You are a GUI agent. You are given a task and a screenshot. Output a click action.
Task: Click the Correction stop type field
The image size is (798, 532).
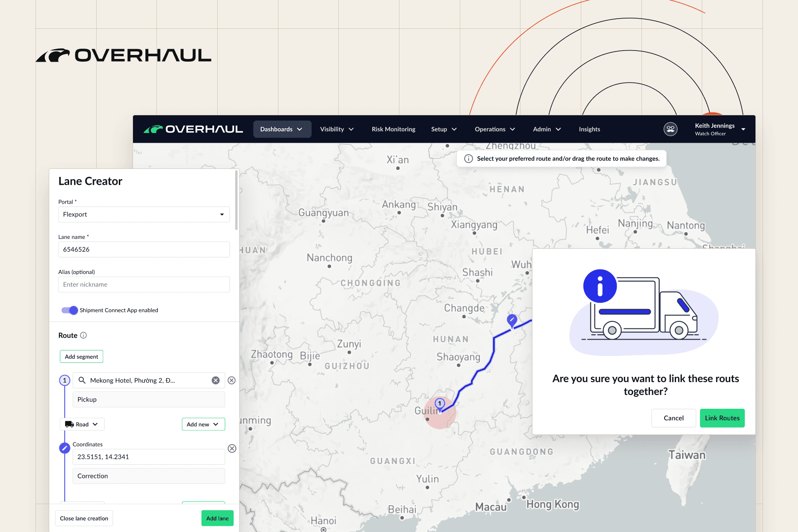tap(149, 476)
